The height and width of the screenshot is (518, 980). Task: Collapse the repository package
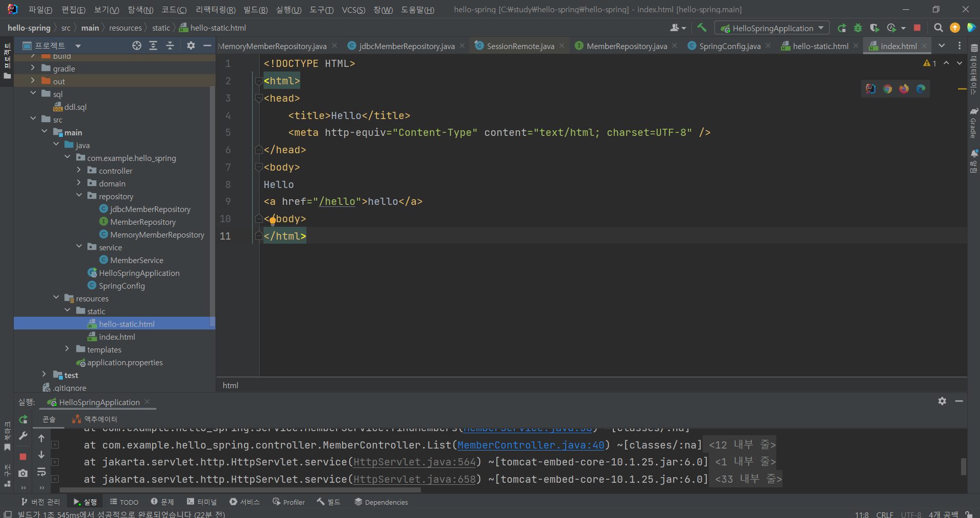(79, 196)
